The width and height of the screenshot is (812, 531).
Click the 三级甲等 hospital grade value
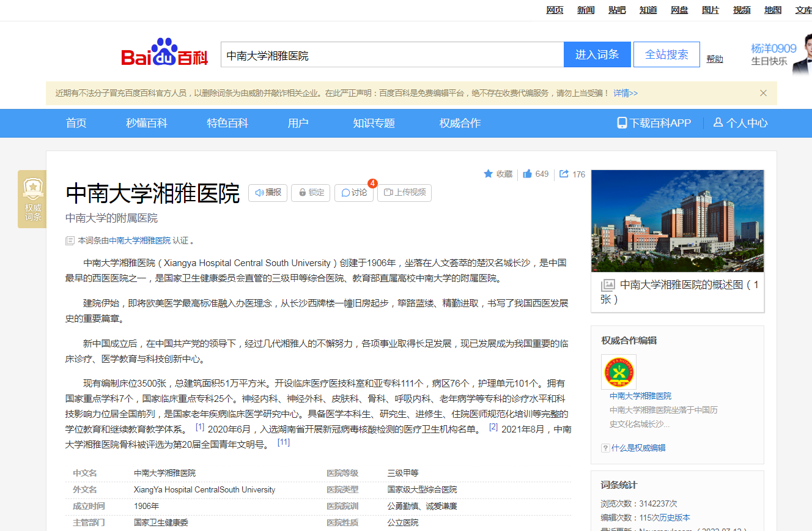pos(403,473)
